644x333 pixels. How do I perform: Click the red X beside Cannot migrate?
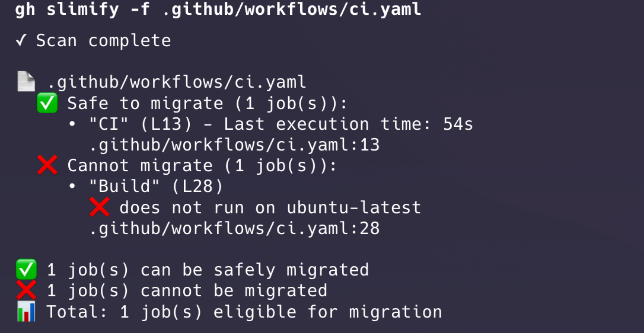point(47,166)
